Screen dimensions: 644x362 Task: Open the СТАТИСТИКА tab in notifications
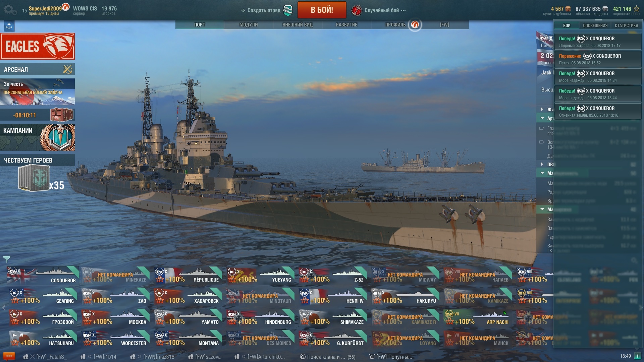pyautogui.click(x=626, y=25)
